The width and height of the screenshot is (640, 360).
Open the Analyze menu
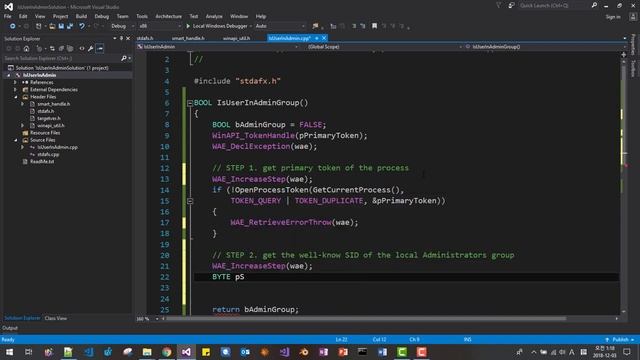pyautogui.click(x=214, y=16)
